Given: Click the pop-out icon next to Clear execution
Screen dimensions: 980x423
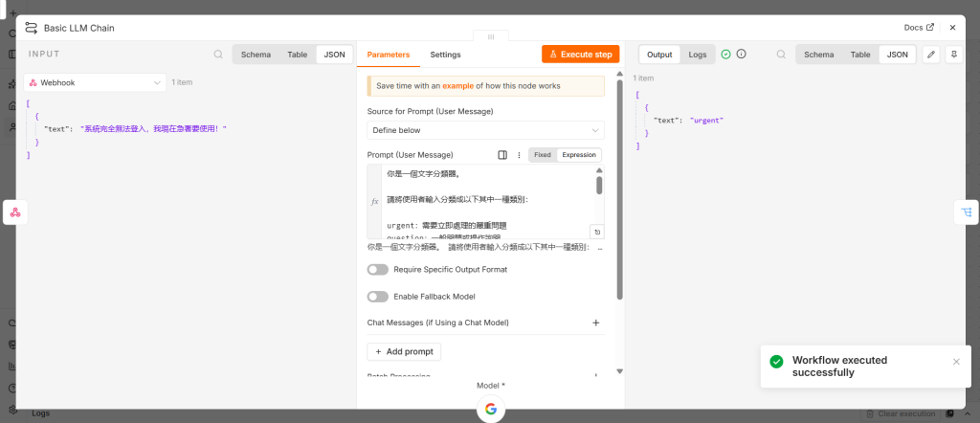Looking at the screenshot, I should click(950, 413).
